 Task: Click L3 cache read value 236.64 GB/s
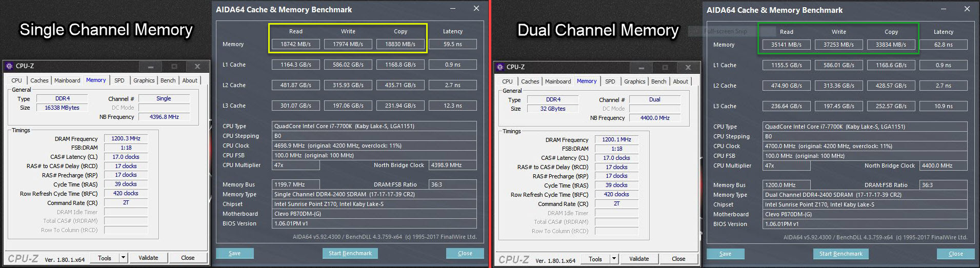coord(787,106)
